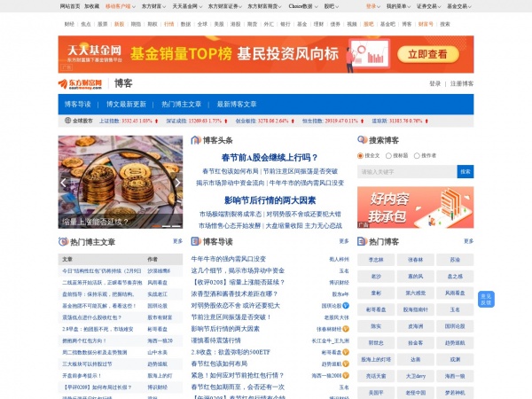
Task: Click author 山中水美 in article table
Action: click(x=158, y=352)
